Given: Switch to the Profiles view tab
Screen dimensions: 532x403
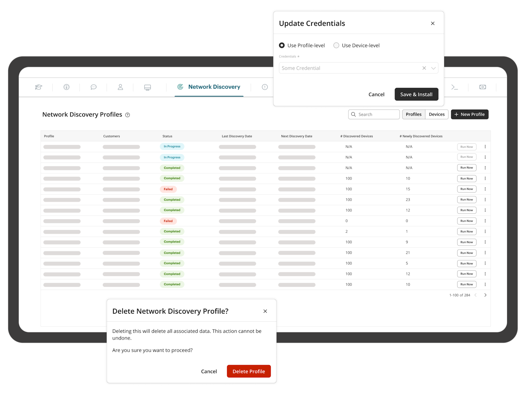Looking at the screenshot, I should tap(414, 114).
